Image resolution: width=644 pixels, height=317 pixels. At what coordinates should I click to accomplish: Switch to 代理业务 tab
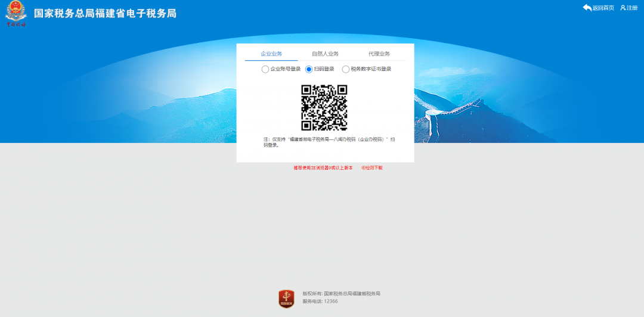[x=379, y=54]
